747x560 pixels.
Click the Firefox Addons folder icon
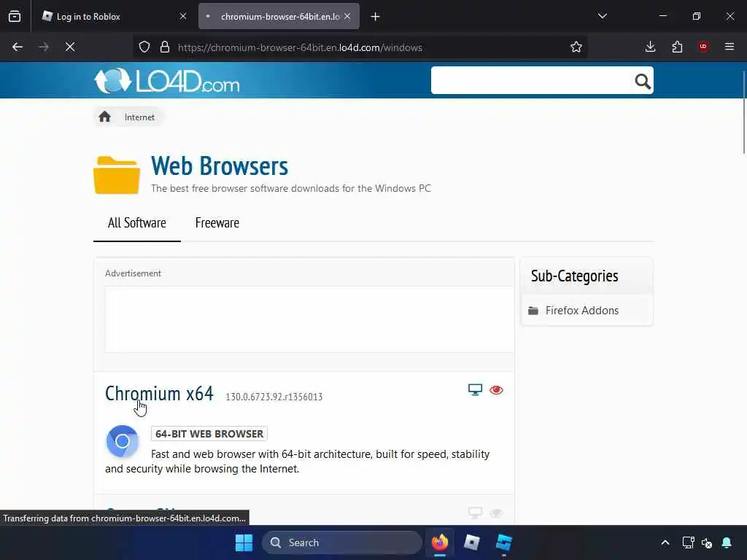[x=533, y=311]
